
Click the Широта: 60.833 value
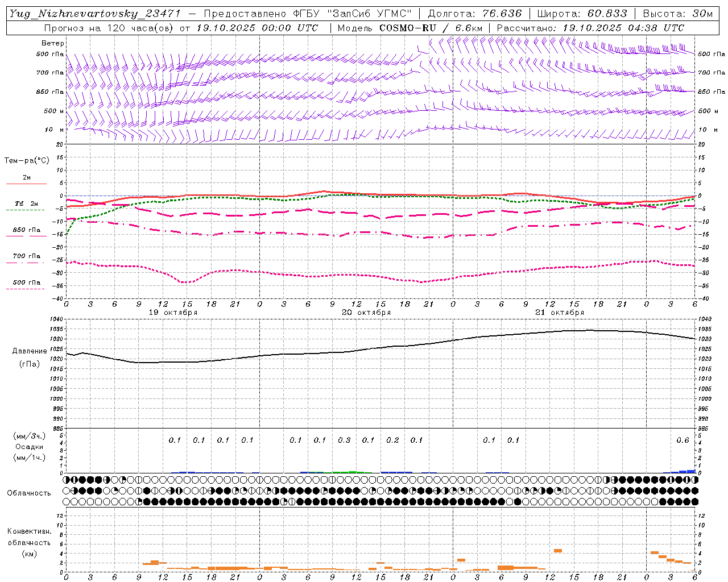(582, 14)
